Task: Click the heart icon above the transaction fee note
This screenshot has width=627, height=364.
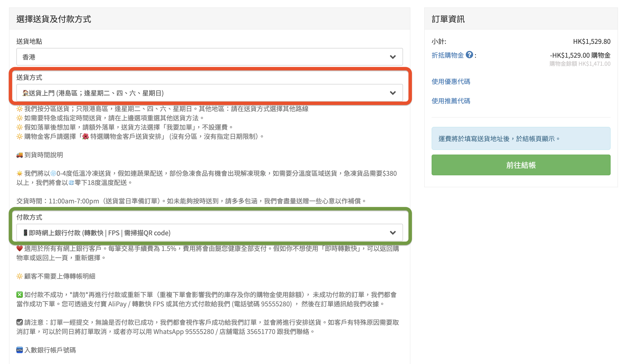Action: click(19, 248)
